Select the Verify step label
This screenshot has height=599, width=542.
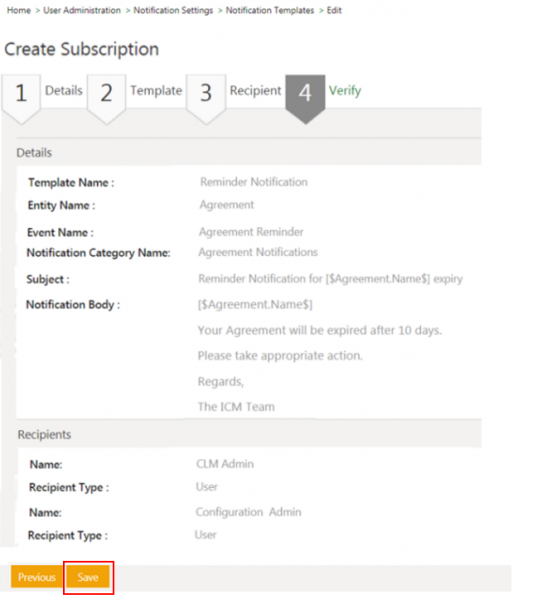pyautogui.click(x=345, y=91)
